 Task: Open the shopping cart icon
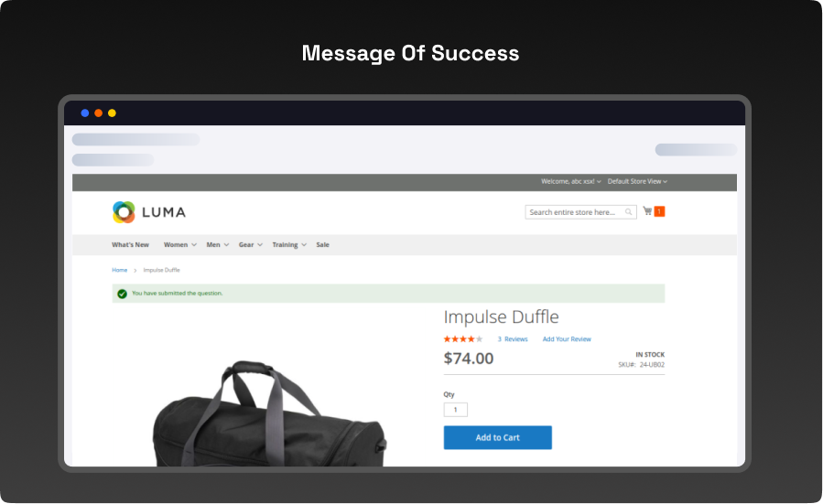[x=648, y=210]
